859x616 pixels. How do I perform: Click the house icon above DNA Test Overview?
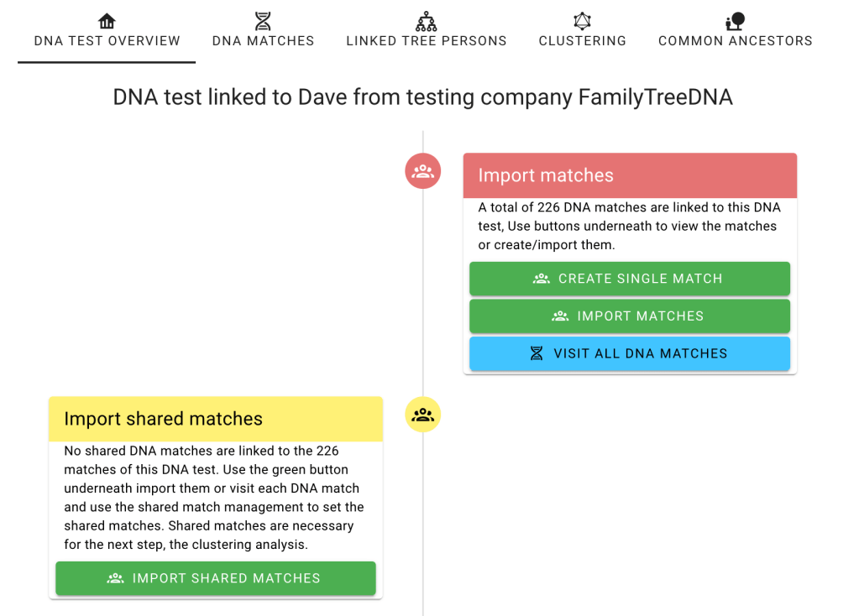click(x=107, y=21)
